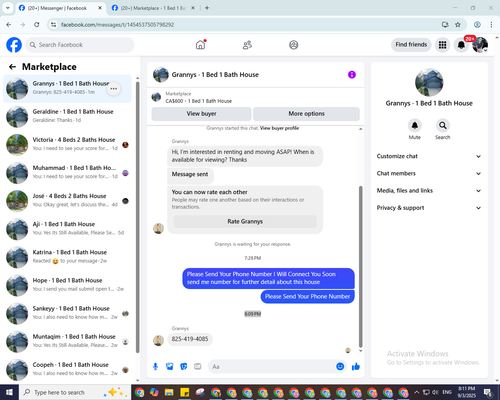Open Aji - 1 Bed 1 Bath House chat
The height and width of the screenshot is (400, 500).
click(x=67, y=229)
